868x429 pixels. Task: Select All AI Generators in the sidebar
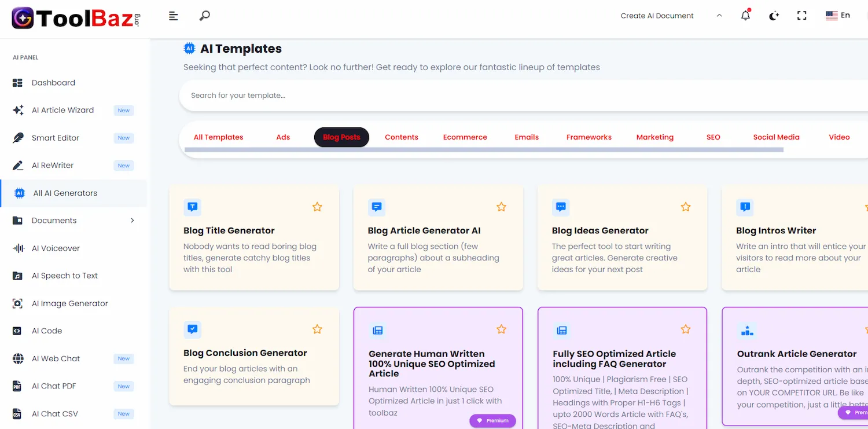(x=73, y=193)
